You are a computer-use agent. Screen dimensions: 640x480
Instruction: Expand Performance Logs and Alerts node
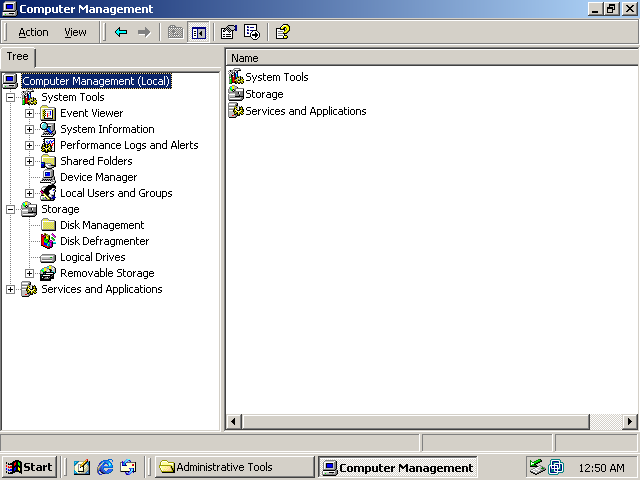tap(29, 145)
